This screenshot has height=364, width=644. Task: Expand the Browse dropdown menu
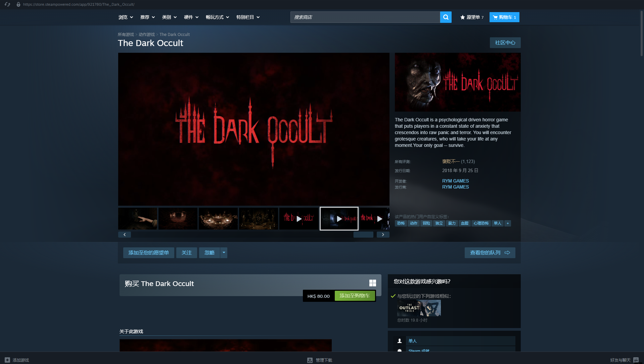pos(126,17)
